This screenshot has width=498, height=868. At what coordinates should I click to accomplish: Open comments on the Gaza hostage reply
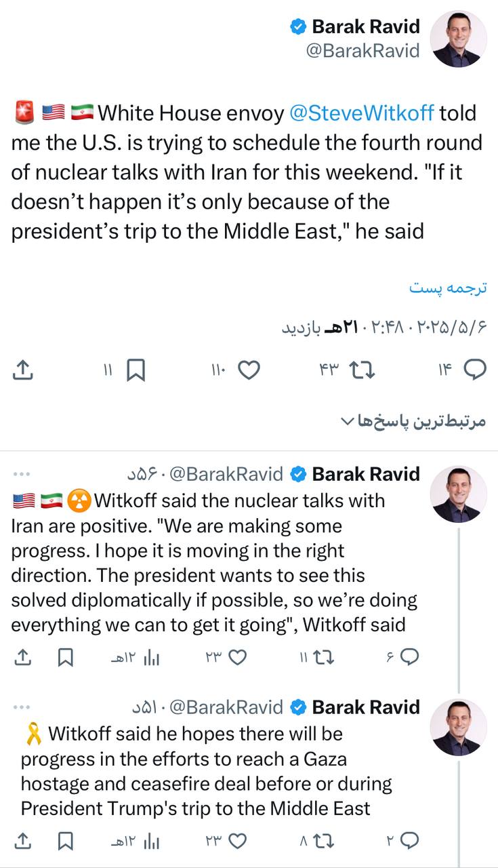click(x=409, y=841)
